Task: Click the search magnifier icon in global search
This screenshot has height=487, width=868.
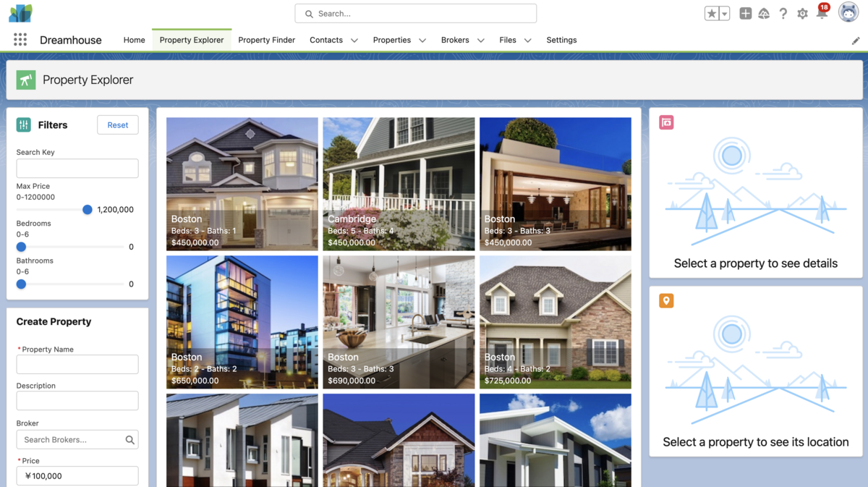Action: 309,14
